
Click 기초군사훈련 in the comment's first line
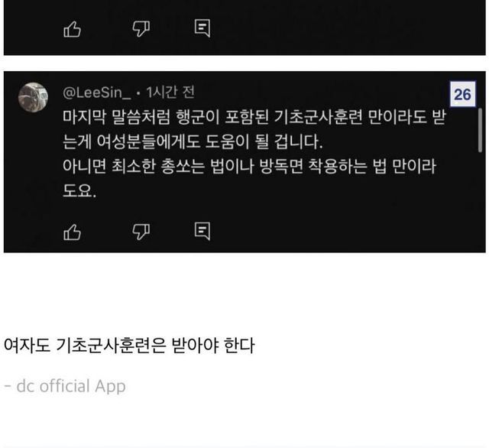319,117
